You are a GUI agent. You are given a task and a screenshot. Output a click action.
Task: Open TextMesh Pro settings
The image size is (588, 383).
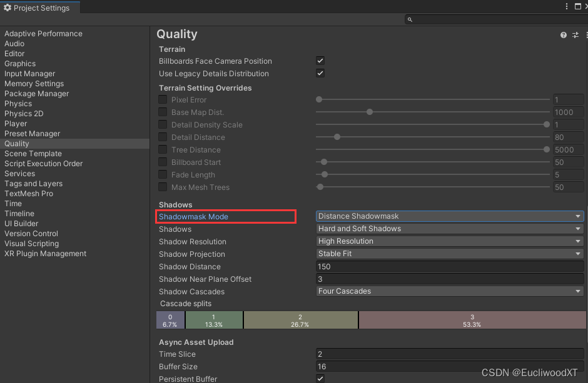pyautogui.click(x=29, y=194)
